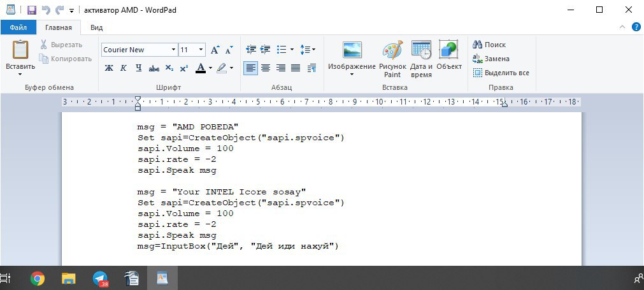This screenshot has height=290, width=644.
Task: Insert Дата и время
Action: 421,59
